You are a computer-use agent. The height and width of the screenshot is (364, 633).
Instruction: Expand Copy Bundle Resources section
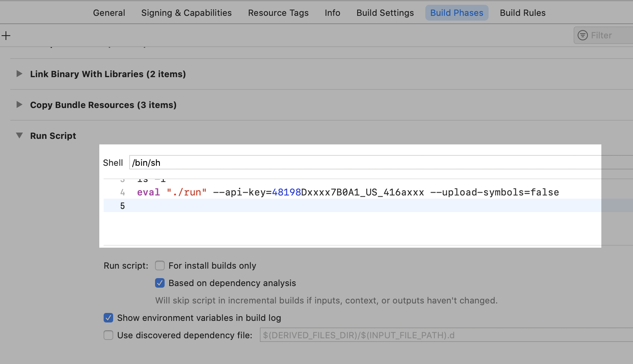coord(19,105)
